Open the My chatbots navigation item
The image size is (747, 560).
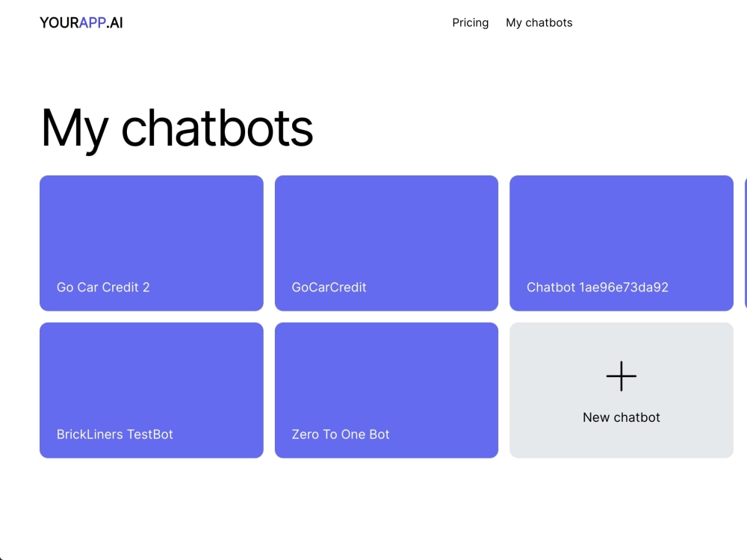click(x=539, y=22)
